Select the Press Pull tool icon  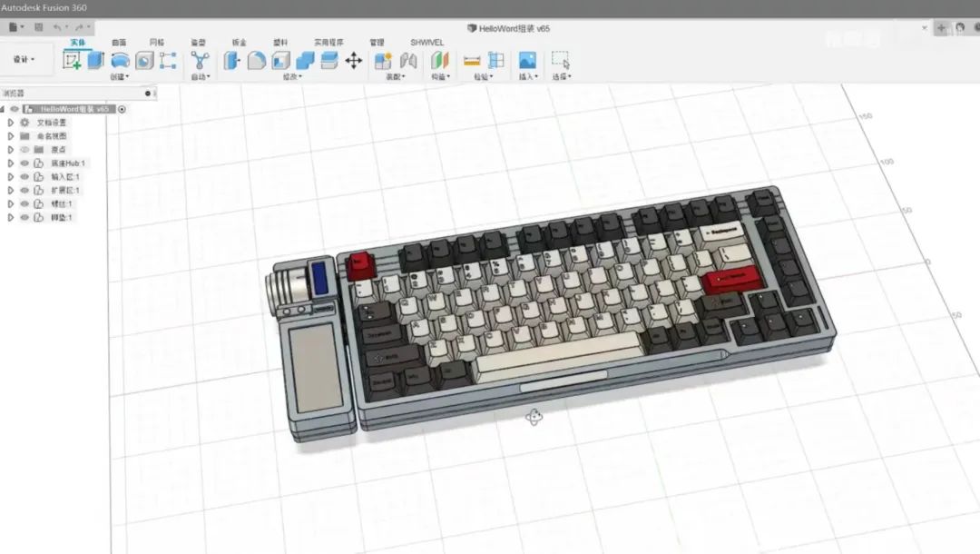232,61
